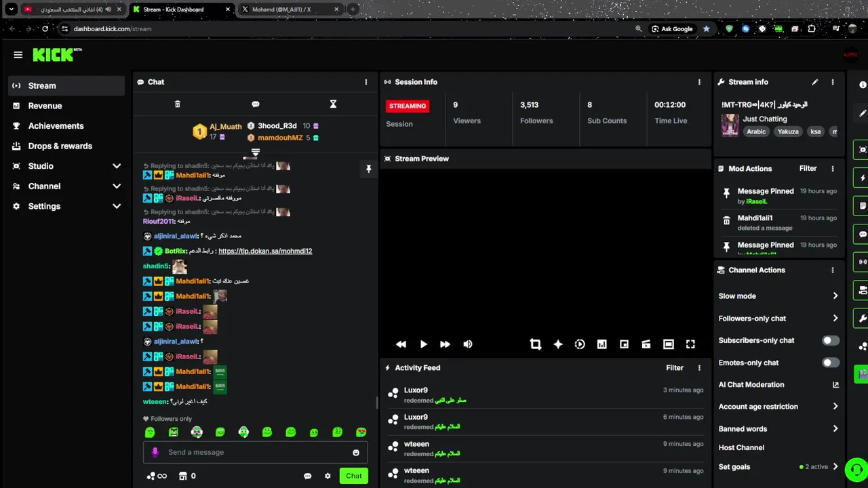
Task: Open Achievements in sidebar
Action: pos(66,126)
